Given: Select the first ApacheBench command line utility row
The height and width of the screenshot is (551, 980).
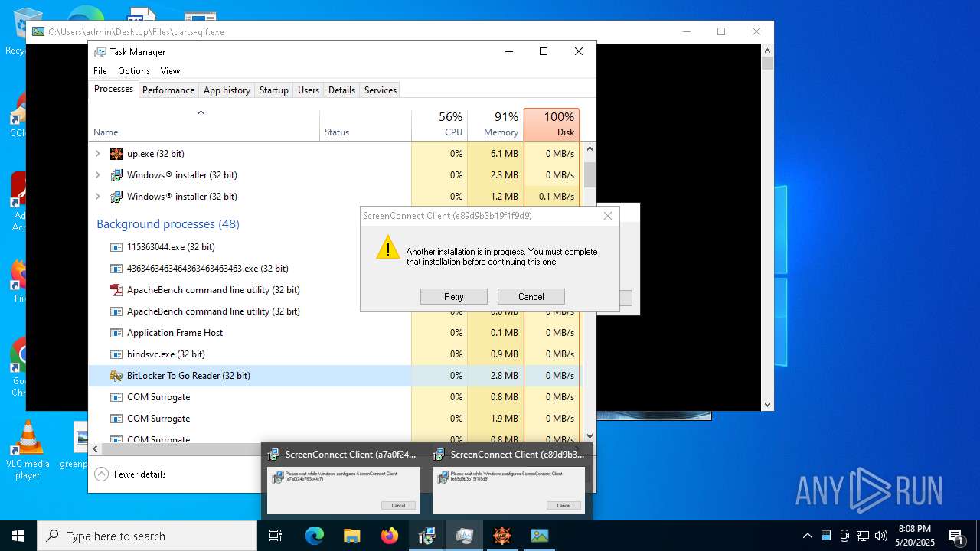Looking at the screenshot, I should (x=334, y=290).
